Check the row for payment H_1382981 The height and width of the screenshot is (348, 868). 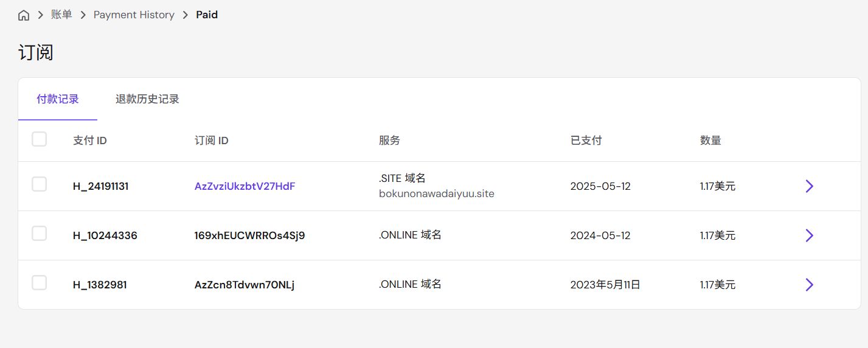coord(39,282)
